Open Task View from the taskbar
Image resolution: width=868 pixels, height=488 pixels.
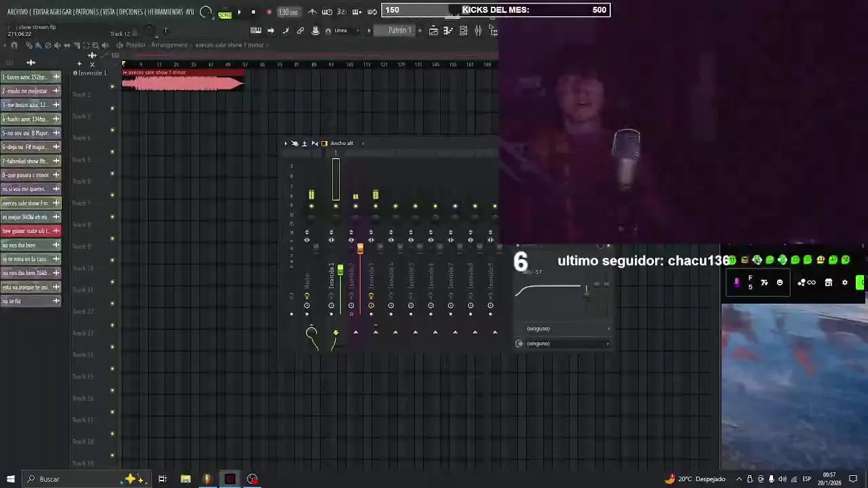[163, 479]
